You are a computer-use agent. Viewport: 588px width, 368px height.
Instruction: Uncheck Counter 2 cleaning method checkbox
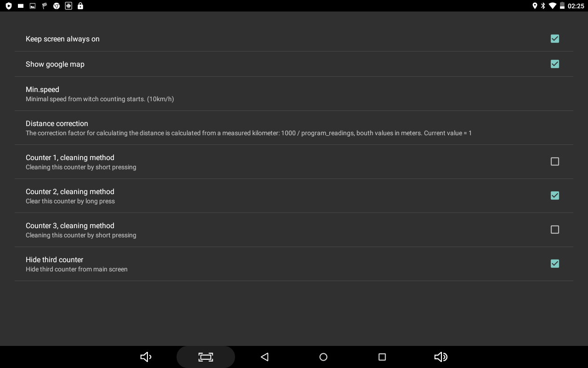coord(555,195)
